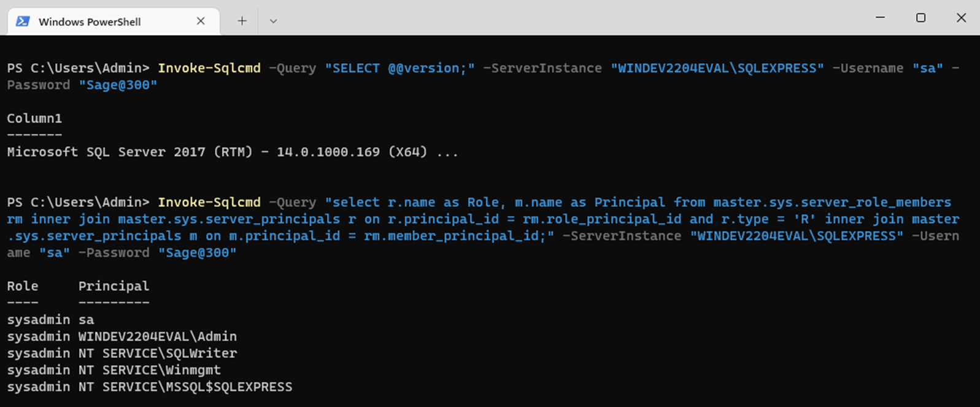Screen dimensions: 980x407
Task: Click the PowerShell icon on the tab
Action: pos(23,21)
